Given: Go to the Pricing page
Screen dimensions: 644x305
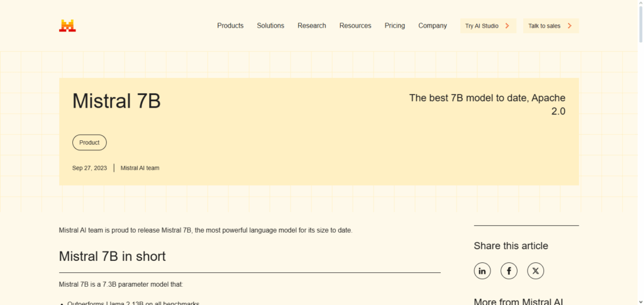Looking at the screenshot, I should [x=395, y=26].
